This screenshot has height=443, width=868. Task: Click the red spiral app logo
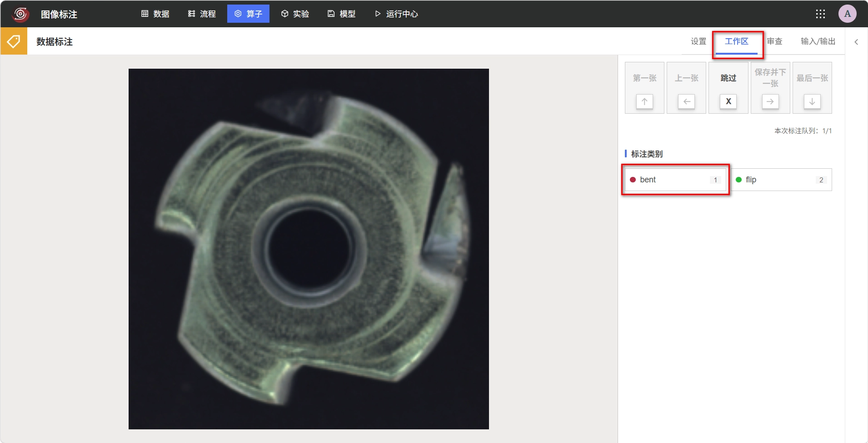point(20,14)
